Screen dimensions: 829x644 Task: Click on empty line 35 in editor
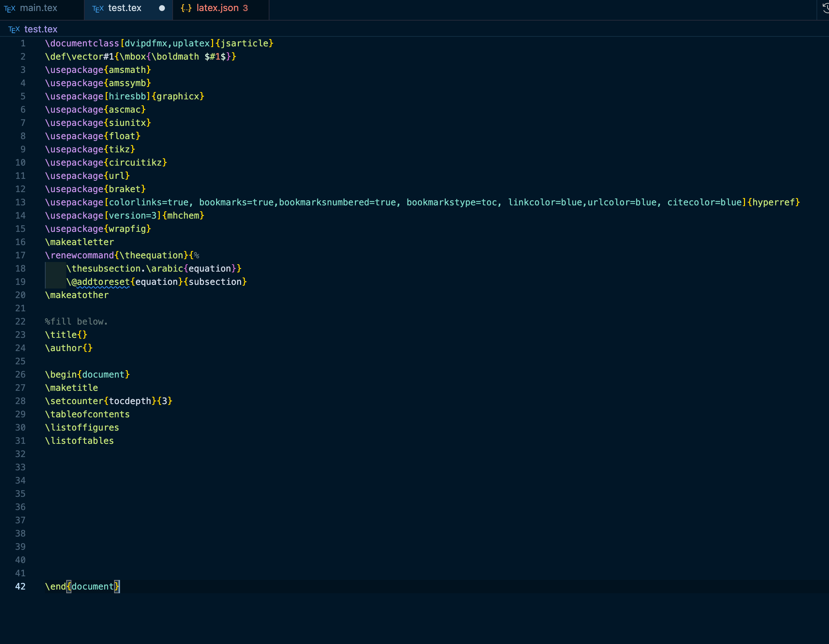click(228, 494)
